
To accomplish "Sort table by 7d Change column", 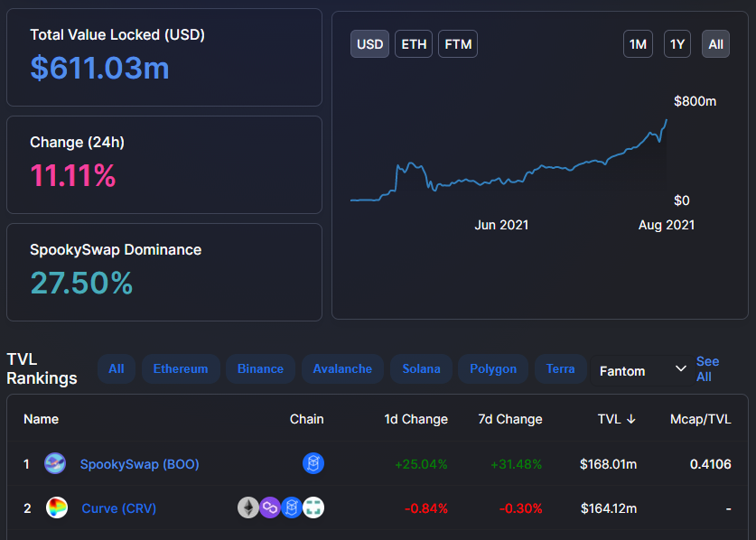I will click(x=510, y=419).
